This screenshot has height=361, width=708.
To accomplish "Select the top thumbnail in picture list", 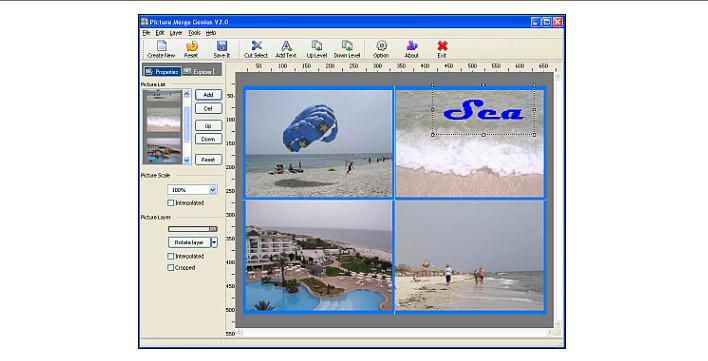I will click(x=163, y=96).
